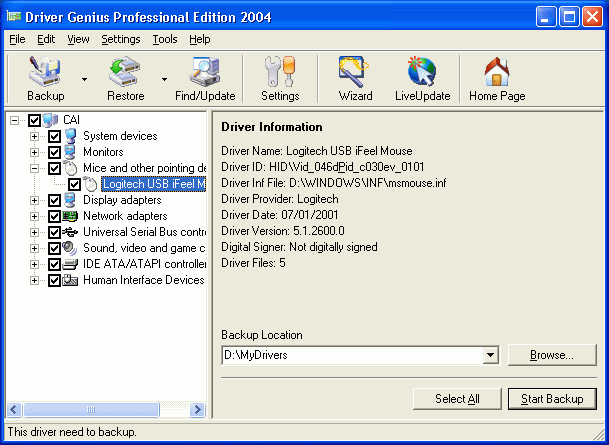Toggle Universal Serial Bus controllers checkbox
Image resolution: width=609 pixels, height=445 pixels.
pos(54,232)
